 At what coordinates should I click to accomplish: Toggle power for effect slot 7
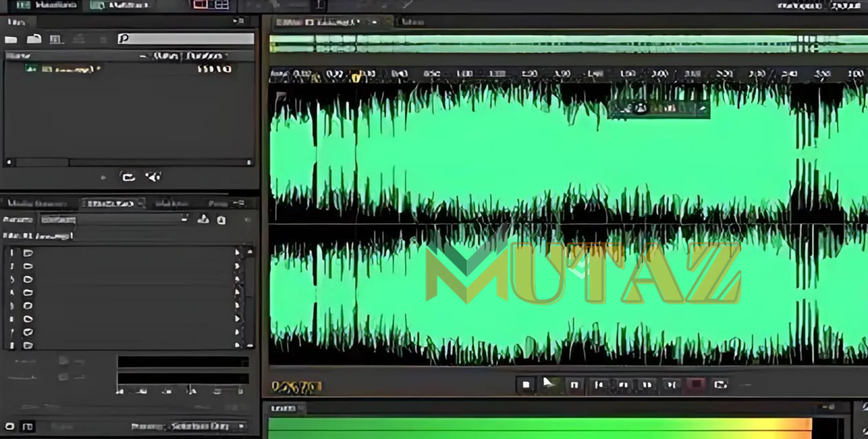click(28, 332)
